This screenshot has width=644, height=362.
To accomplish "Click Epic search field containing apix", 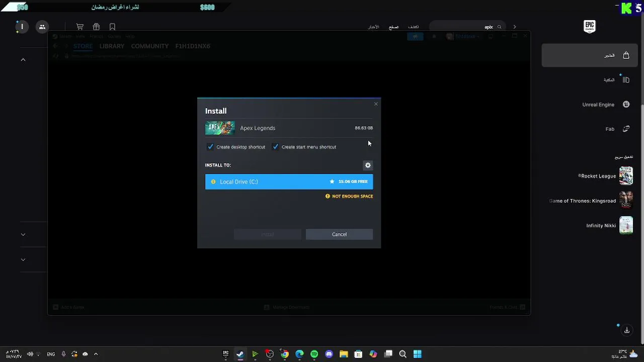I will 468,27.
